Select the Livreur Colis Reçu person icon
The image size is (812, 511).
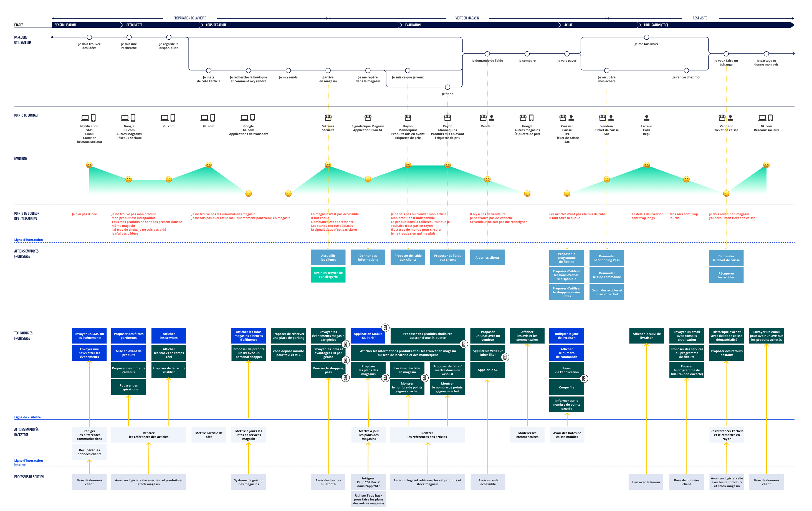pyautogui.click(x=646, y=118)
